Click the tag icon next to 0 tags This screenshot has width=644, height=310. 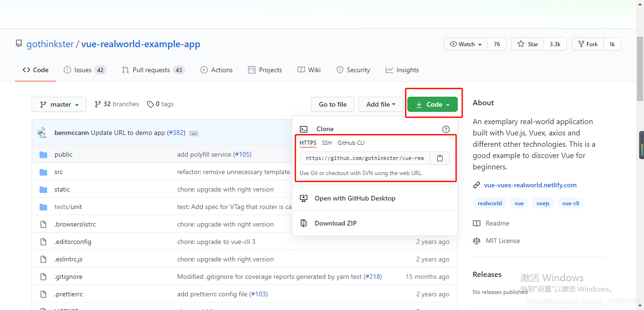tap(150, 104)
